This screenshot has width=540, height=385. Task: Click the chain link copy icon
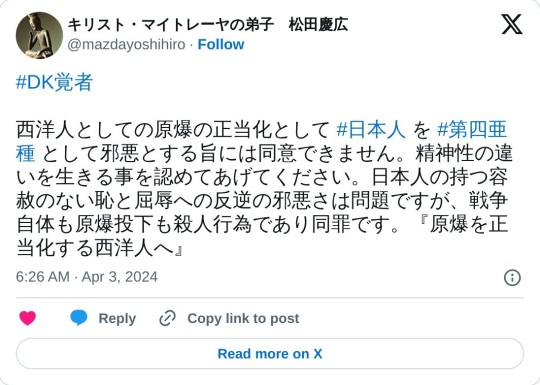pyautogui.click(x=167, y=318)
